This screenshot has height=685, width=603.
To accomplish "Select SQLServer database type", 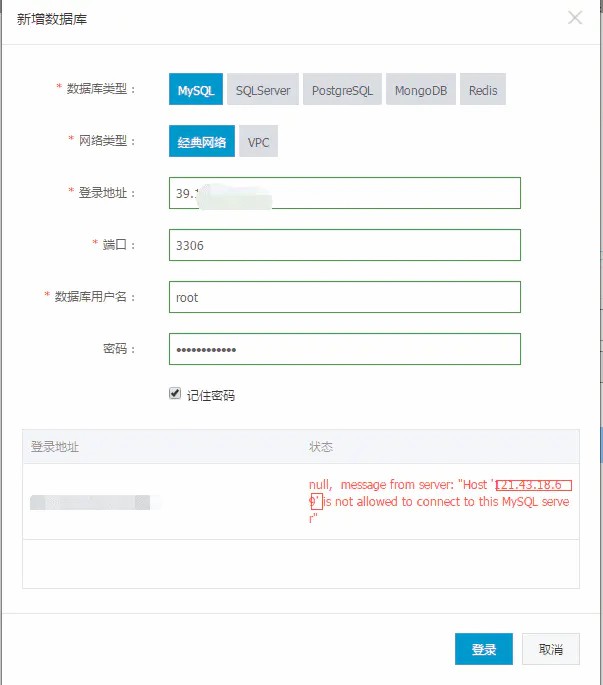I will [263, 90].
